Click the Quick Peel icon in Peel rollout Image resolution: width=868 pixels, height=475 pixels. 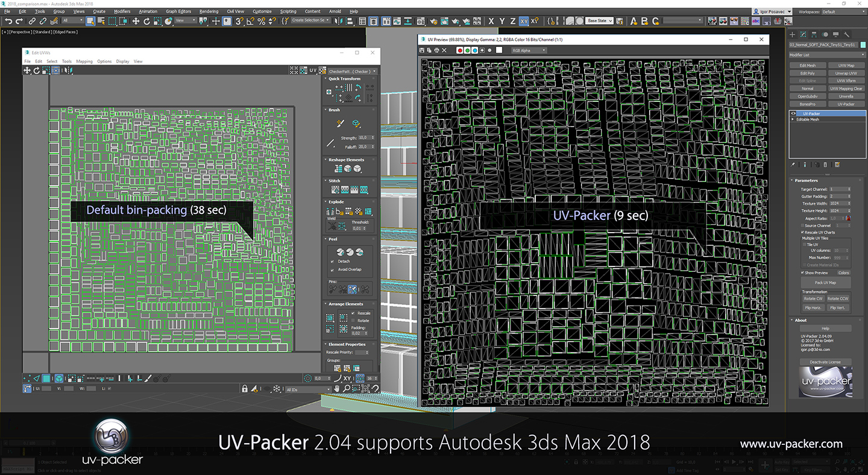[x=339, y=251]
